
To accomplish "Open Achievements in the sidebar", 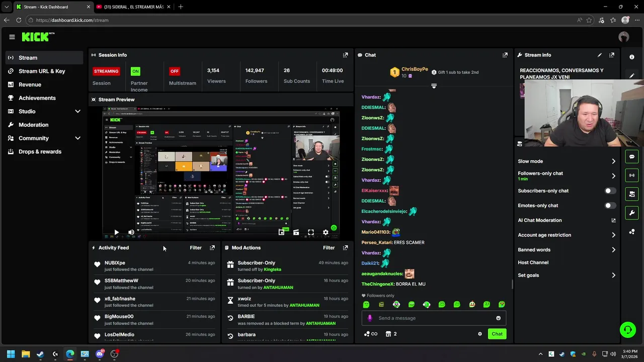I will [44, 98].
